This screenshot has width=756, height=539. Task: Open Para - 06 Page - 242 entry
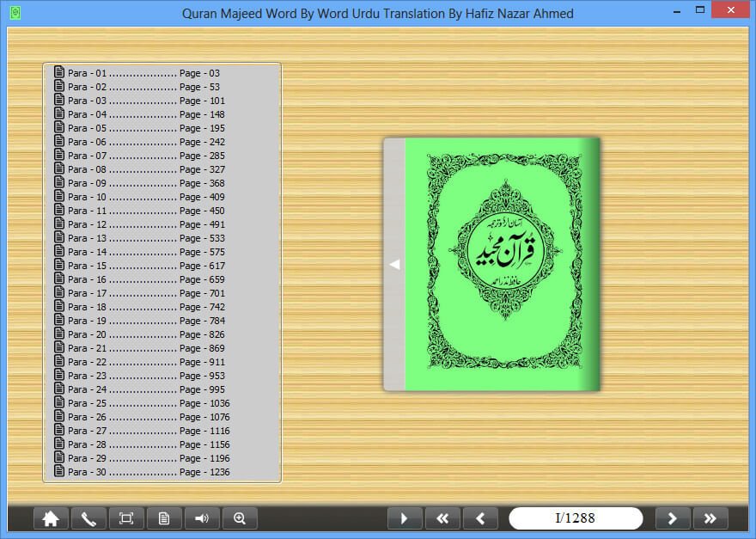pos(139,142)
